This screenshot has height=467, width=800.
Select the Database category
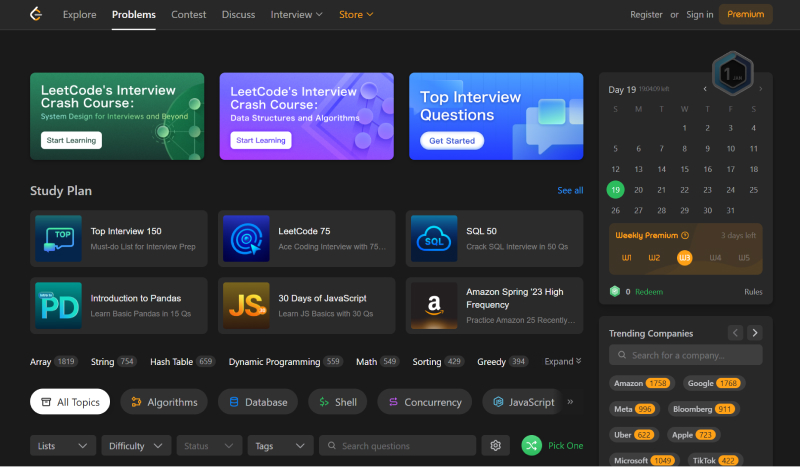(258, 402)
